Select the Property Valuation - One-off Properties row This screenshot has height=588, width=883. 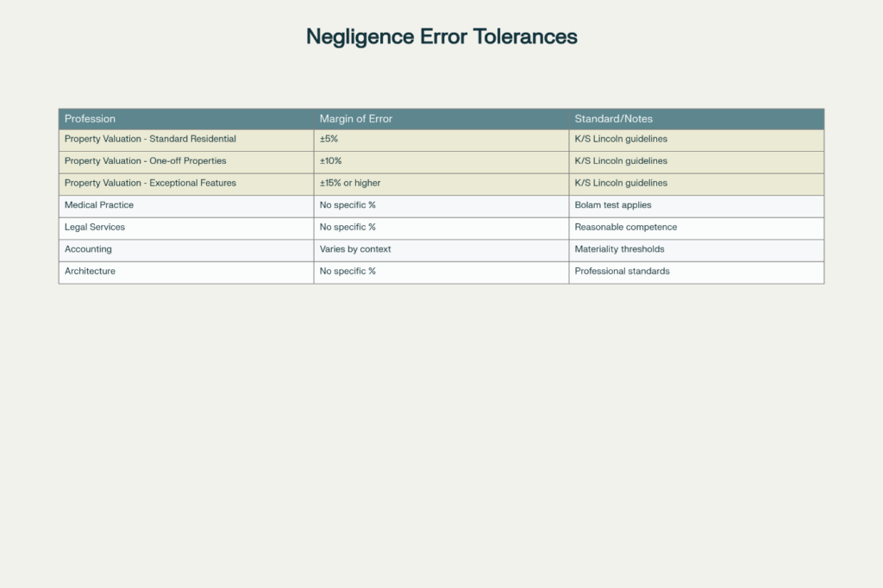click(x=145, y=161)
